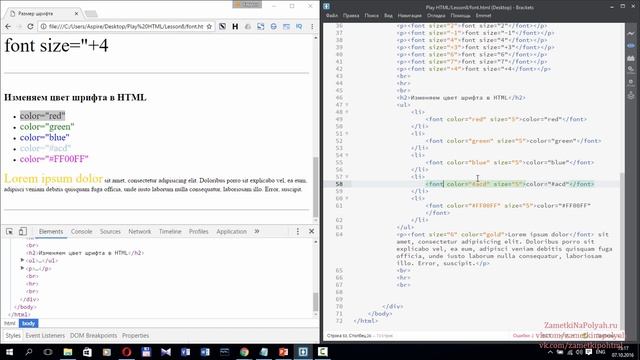640x360 pixels.
Task: Open Вид menu in Brackets
Action: click(388, 16)
